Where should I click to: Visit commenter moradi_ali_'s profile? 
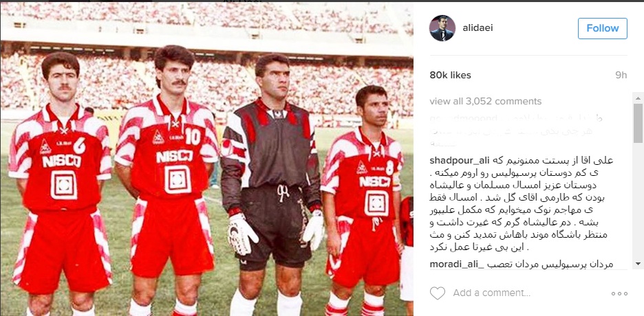click(455, 264)
